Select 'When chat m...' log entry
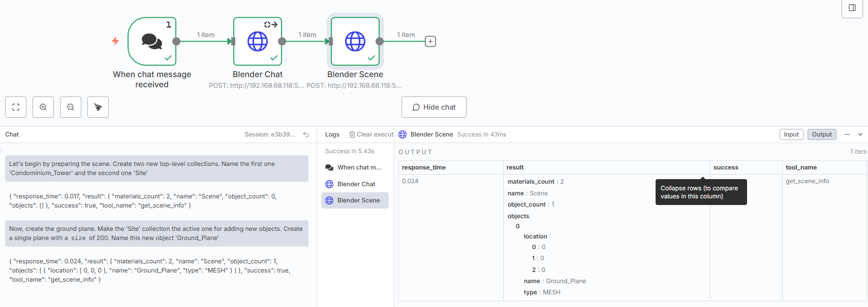 355,167
